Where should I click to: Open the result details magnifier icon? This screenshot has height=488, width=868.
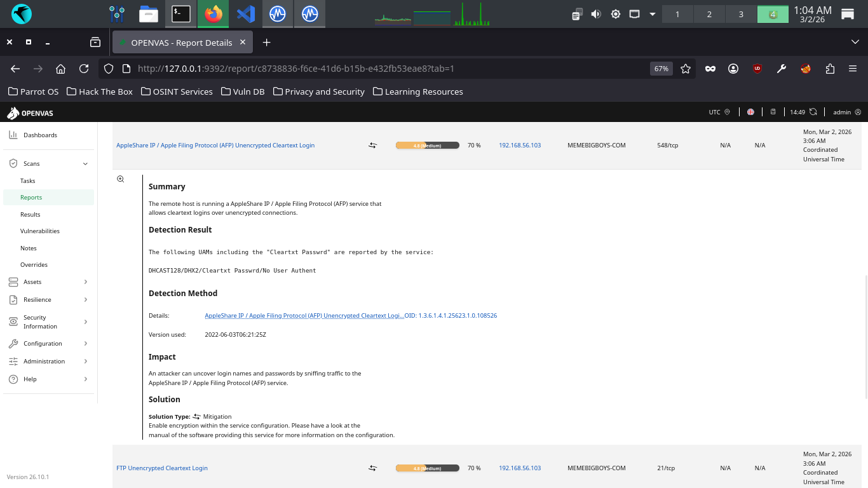(x=120, y=179)
